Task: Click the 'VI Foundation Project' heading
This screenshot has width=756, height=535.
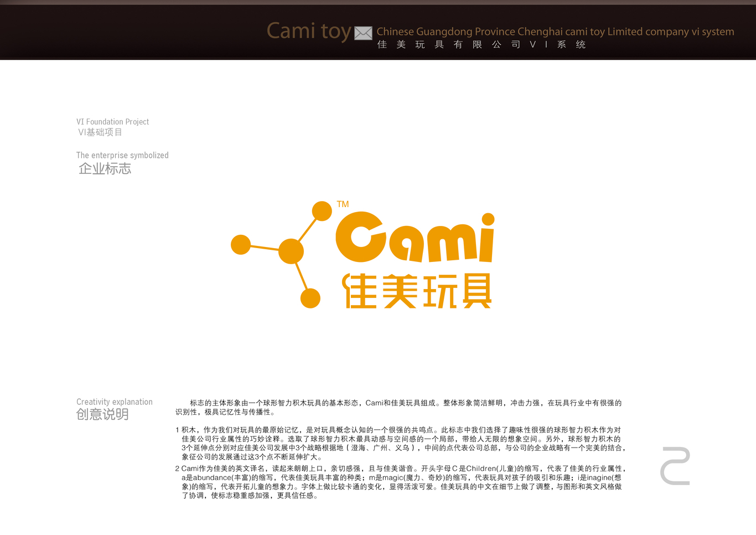Action: (x=112, y=122)
